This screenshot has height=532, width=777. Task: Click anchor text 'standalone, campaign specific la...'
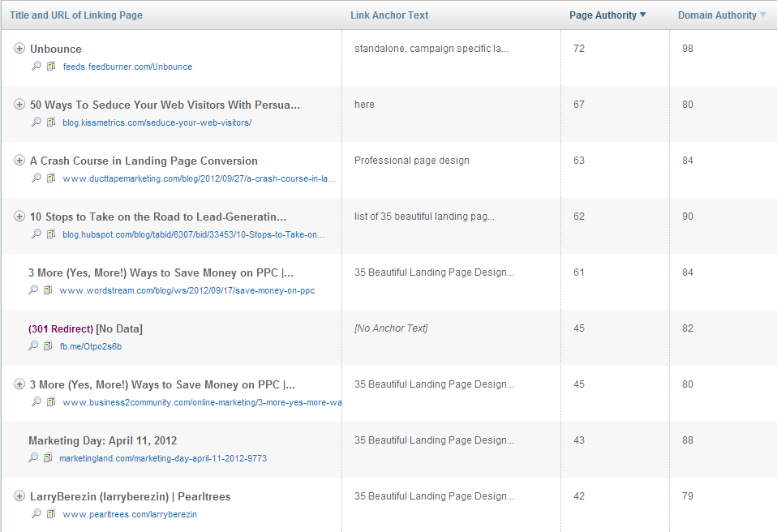tap(431, 49)
